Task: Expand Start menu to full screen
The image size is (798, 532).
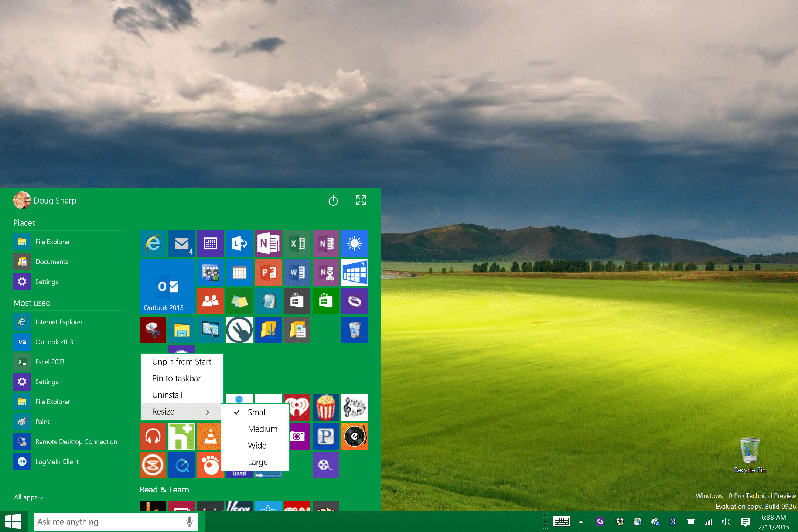Action: click(x=361, y=200)
